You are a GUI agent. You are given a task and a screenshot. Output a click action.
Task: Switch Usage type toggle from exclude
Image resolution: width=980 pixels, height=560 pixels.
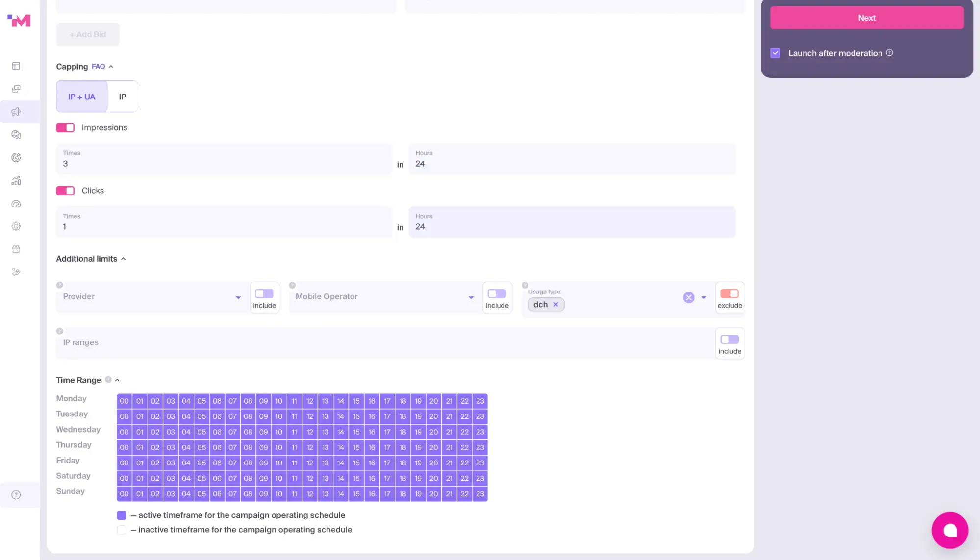729,293
